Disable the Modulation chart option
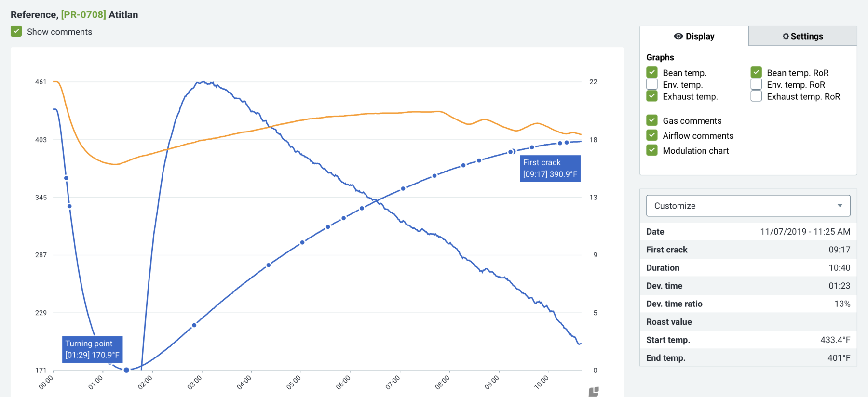 point(652,150)
